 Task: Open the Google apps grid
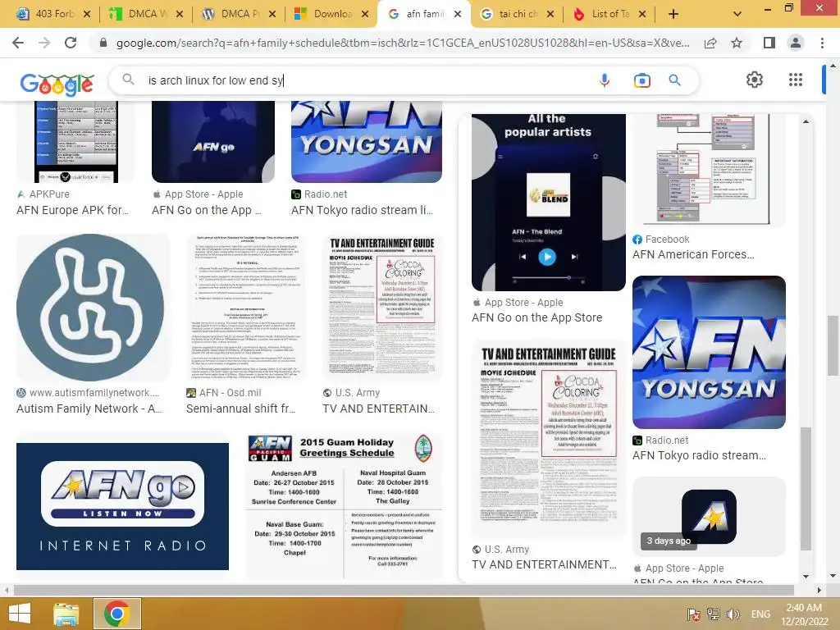tap(796, 80)
